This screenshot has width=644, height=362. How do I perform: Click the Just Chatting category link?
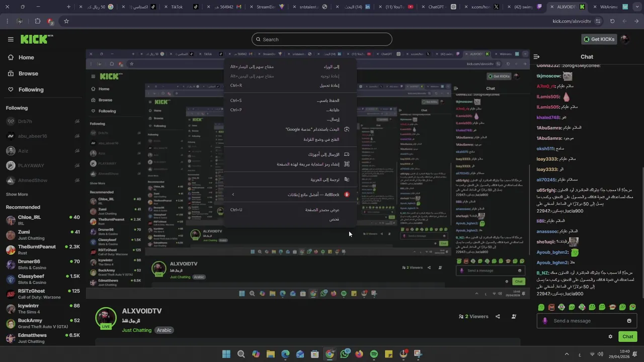tap(136, 330)
